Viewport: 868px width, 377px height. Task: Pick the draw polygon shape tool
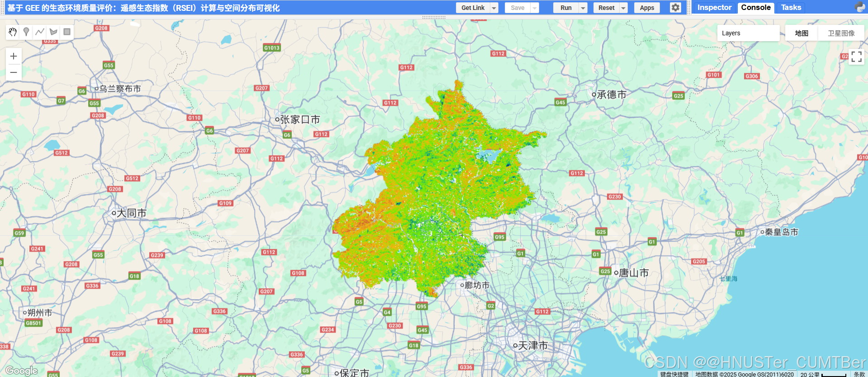coord(53,32)
